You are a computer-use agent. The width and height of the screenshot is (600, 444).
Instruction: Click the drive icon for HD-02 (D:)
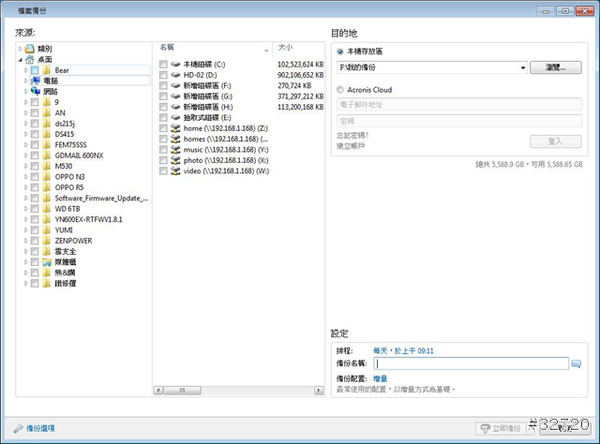coord(175,75)
